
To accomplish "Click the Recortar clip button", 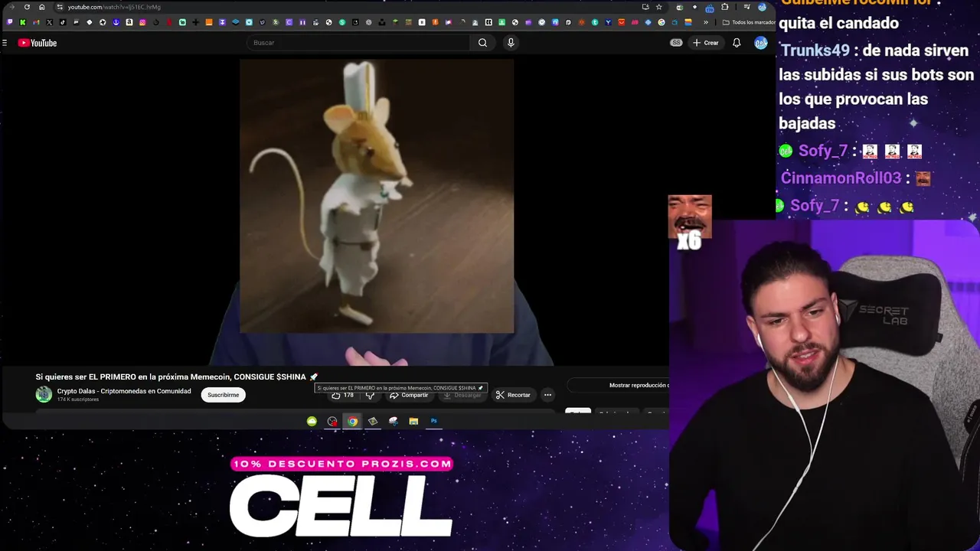I will click(513, 395).
